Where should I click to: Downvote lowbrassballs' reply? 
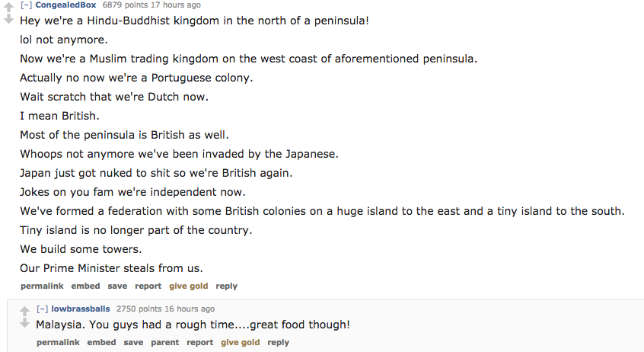click(25, 323)
